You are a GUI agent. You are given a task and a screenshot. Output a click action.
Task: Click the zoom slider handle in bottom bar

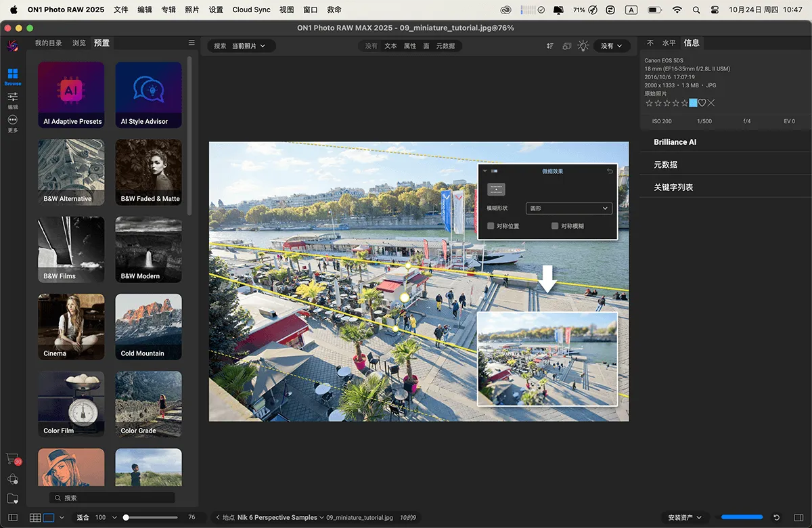coord(126,518)
